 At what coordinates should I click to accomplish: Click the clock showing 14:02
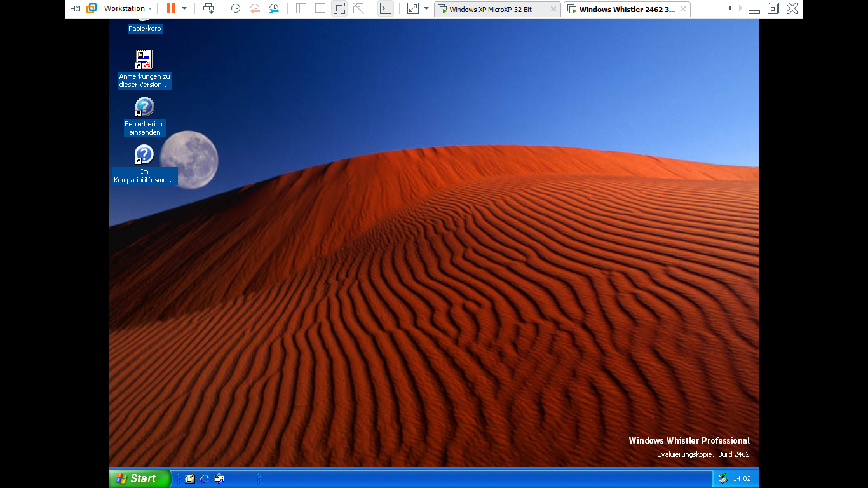742,479
